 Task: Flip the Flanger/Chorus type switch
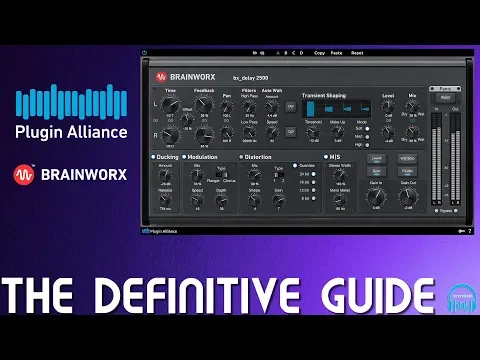click(x=221, y=175)
